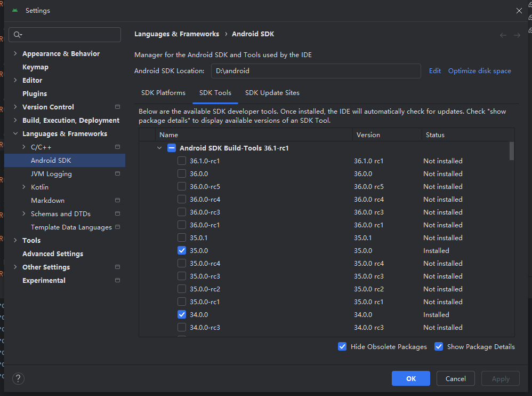Screen dimensions: 532x396
Task: Click the help question mark icon
Action: click(18, 378)
